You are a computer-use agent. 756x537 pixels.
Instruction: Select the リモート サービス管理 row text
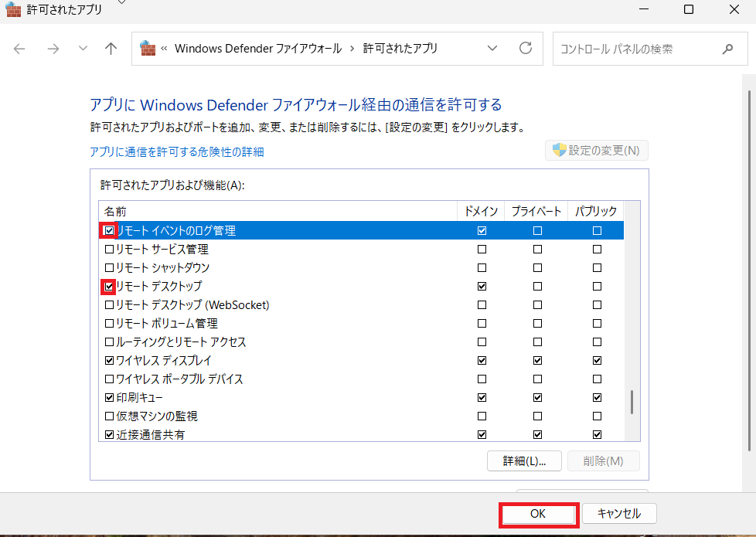tap(162, 250)
